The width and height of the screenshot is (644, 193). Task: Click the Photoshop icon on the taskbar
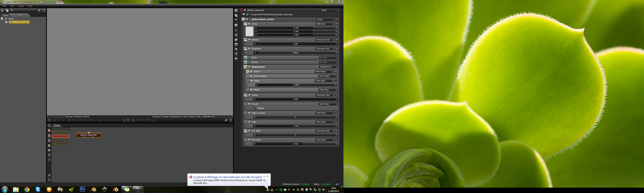click(x=82, y=189)
